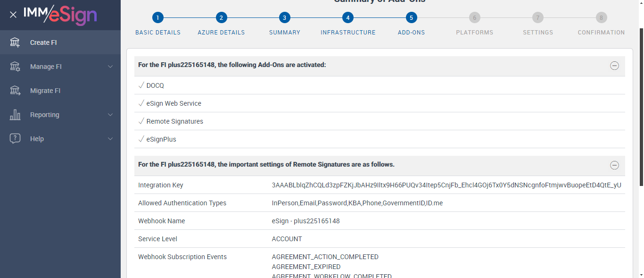Click the CONFIRMATION step label
Viewport: 644px width, 278px height.
pyautogui.click(x=601, y=33)
